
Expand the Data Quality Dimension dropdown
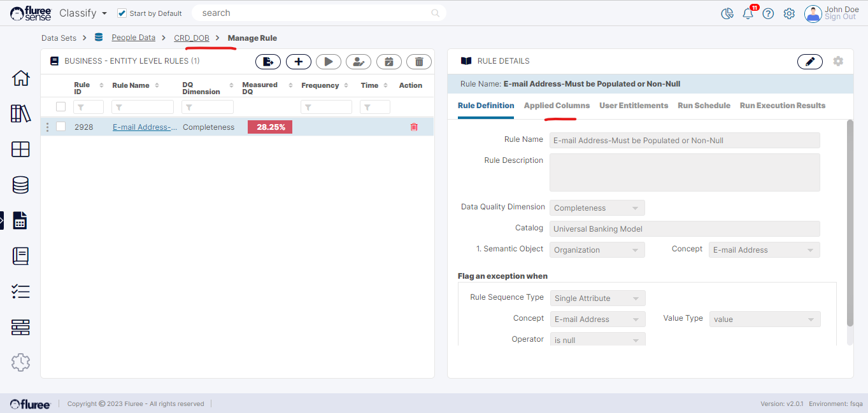pyautogui.click(x=597, y=208)
